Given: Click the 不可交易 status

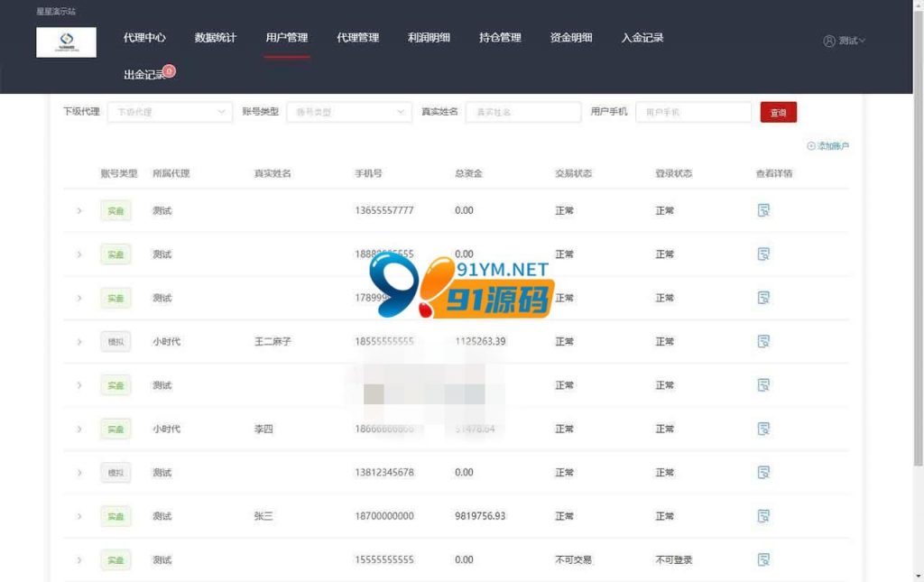Looking at the screenshot, I should 573,559.
